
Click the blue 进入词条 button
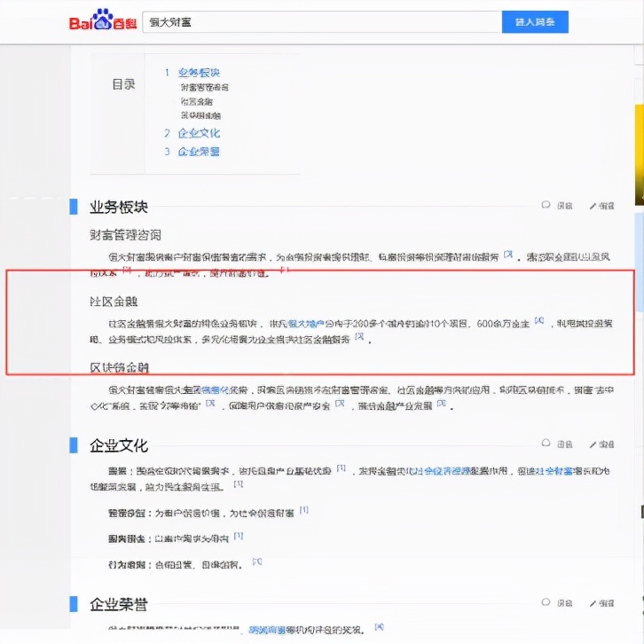coord(535,22)
